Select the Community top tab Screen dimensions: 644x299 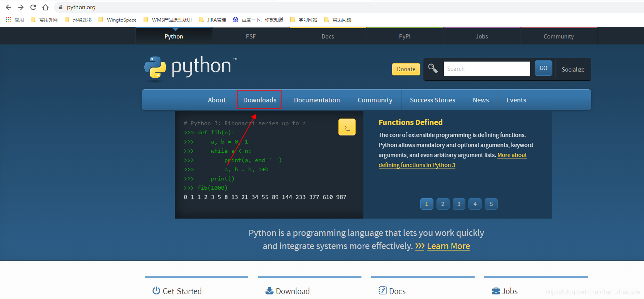(559, 36)
